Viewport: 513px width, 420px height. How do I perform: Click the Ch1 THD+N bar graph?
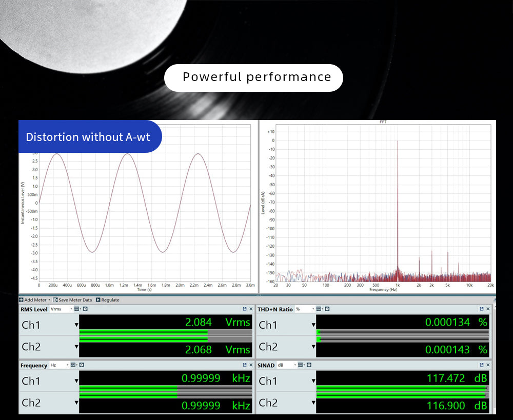coord(402,333)
